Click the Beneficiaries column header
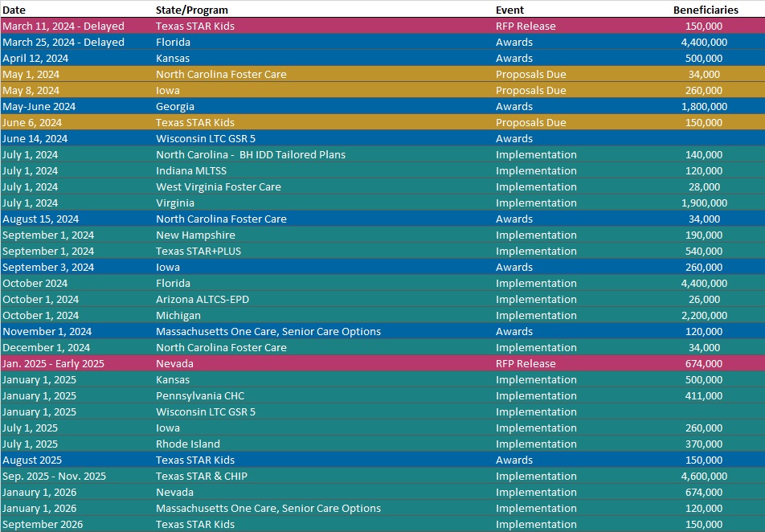The image size is (765, 532). pyautogui.click(x=705, y=10)
